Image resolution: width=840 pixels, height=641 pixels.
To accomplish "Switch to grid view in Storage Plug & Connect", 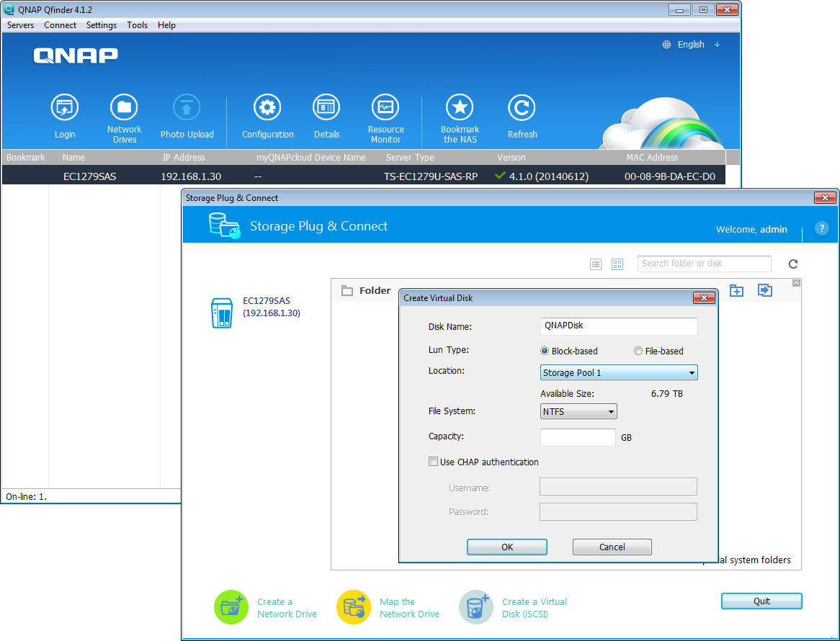I will point(617,264).
